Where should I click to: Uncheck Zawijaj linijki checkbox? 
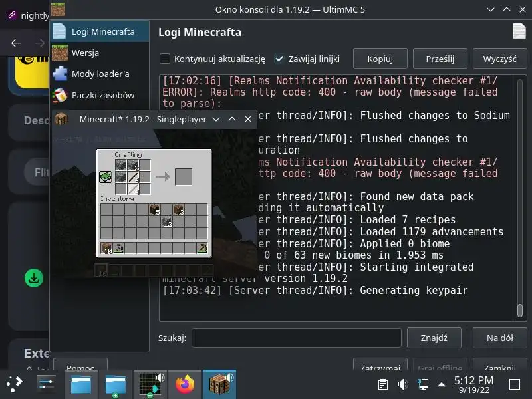279,59
